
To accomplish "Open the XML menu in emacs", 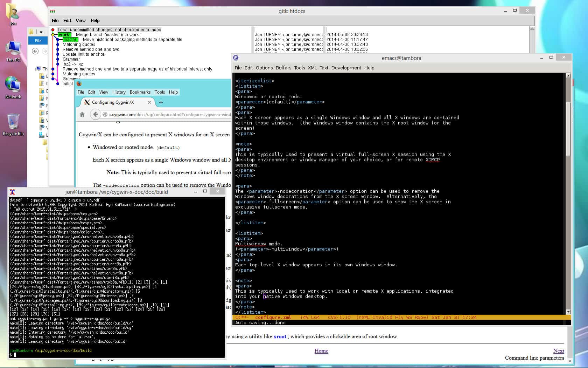I will [312, 68].
